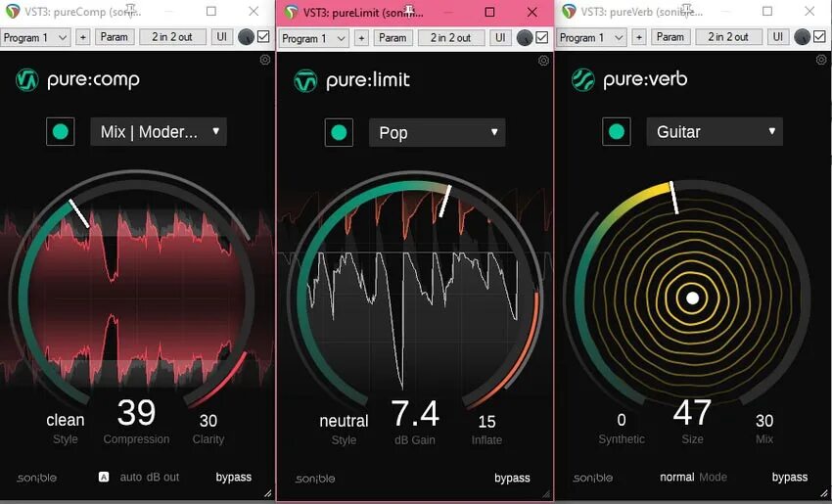Screen dimensions: 832x504
Task: Toggle bypass in pure:comp
Action: point(234,477)
